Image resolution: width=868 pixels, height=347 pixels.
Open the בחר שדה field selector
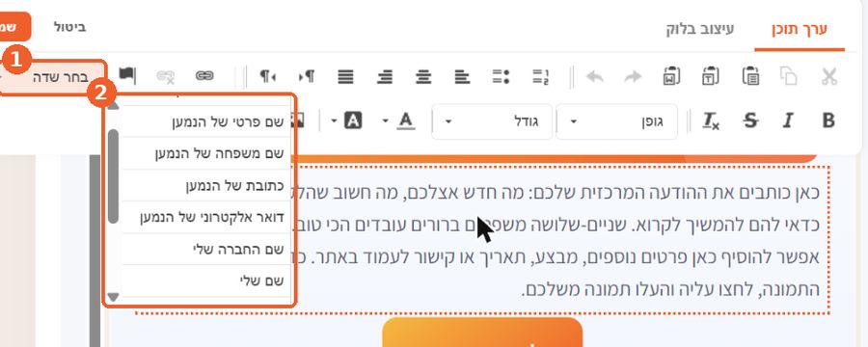pos(53,77)
